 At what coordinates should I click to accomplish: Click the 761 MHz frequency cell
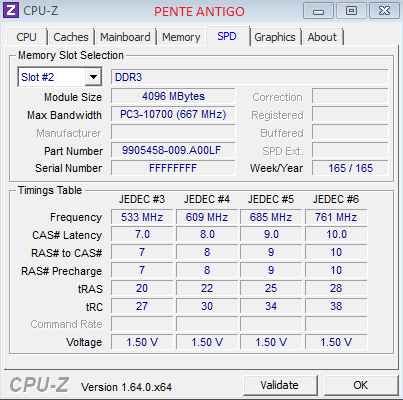[336, 217]
